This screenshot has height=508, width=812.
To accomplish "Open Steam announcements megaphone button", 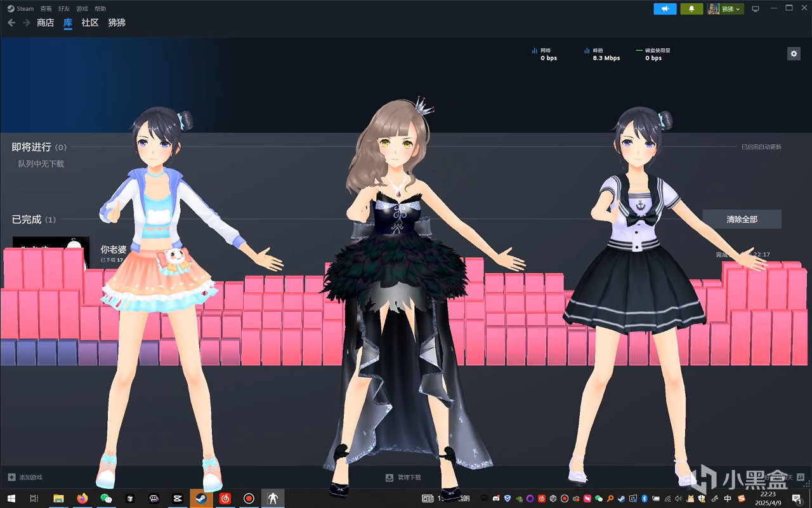I will 665,9.
